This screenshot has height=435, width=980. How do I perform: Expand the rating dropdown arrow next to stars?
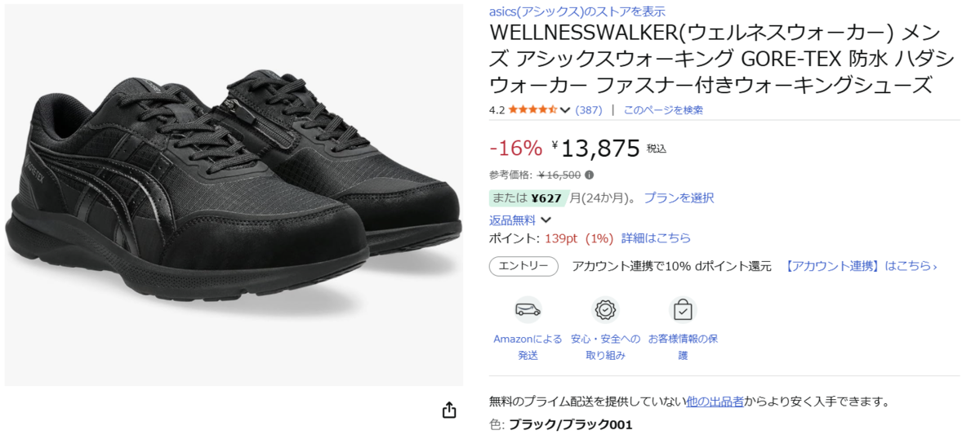tap(565, 110)
